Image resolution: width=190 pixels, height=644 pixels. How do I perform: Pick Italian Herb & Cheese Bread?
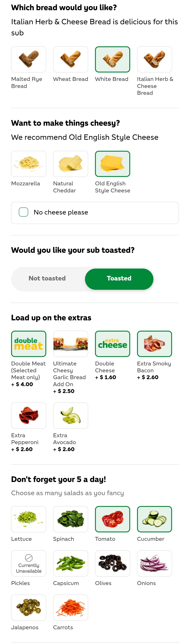pyautogui.click(x=154, y=59)
